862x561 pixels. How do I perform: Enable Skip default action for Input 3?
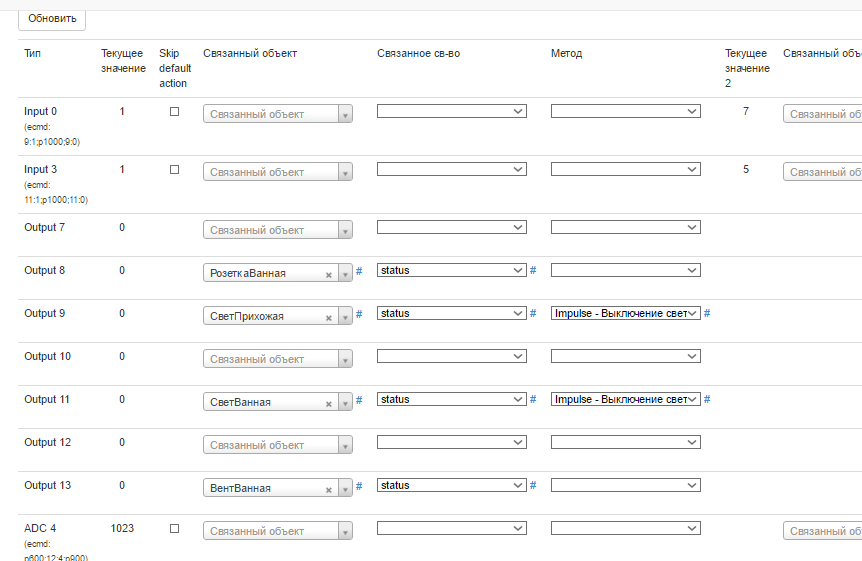tap(174, 170)
